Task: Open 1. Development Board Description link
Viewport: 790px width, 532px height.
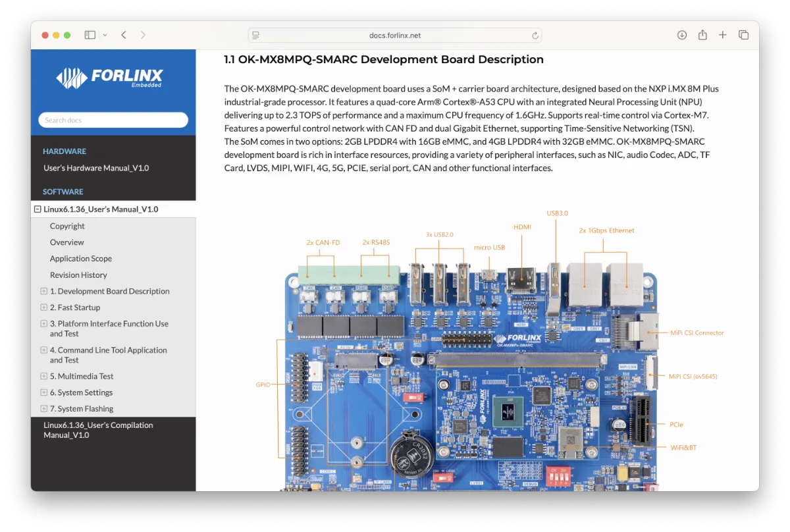Action: [110, 291]
